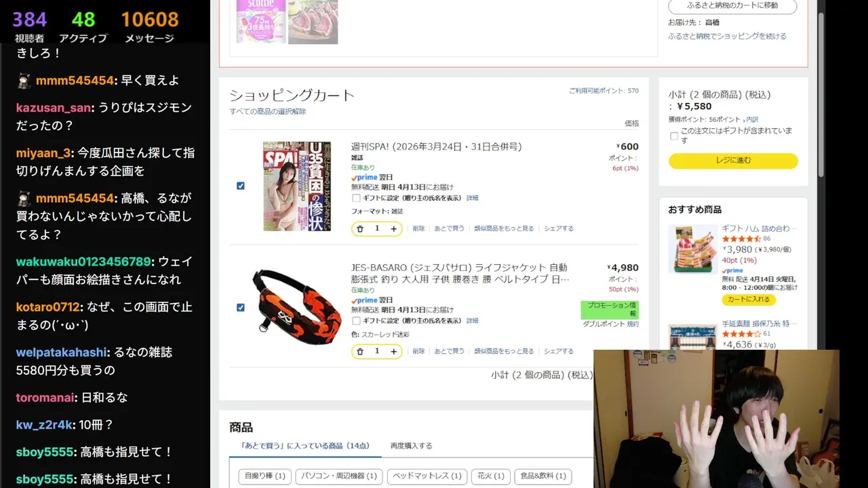Screen dimensions: 868x488
Task: Click シェアする link for 週刊SPA!
Action: (x=559, y=229)
